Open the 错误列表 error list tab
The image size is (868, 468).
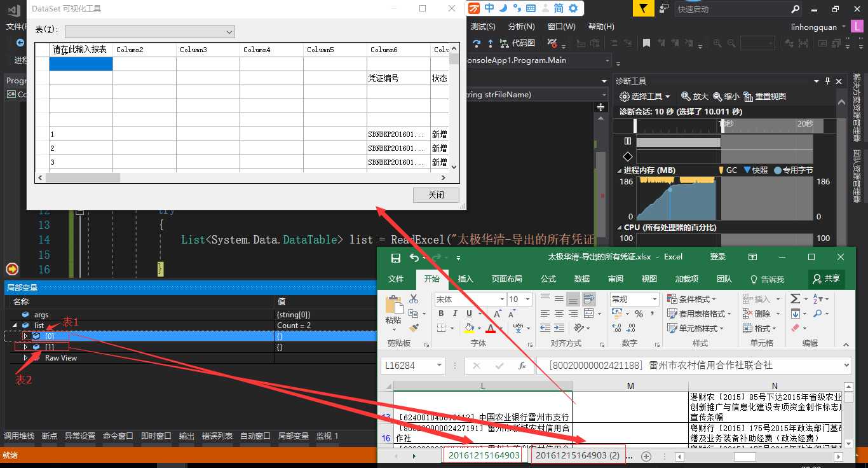[x=217, y=436]
